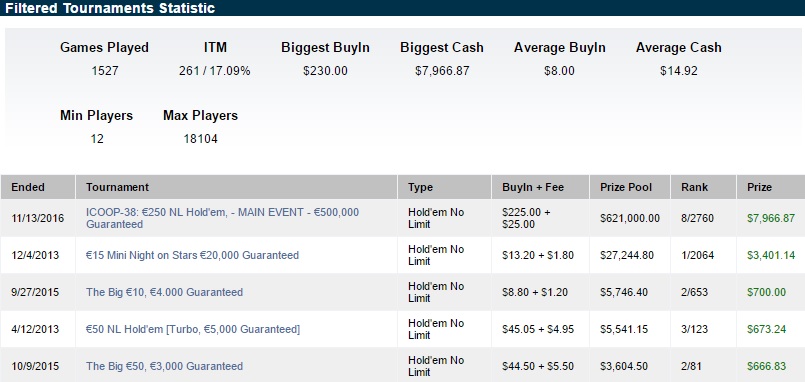Select Min Players value 12
This screenshot has width=805, height=382.
coord(97,139)
